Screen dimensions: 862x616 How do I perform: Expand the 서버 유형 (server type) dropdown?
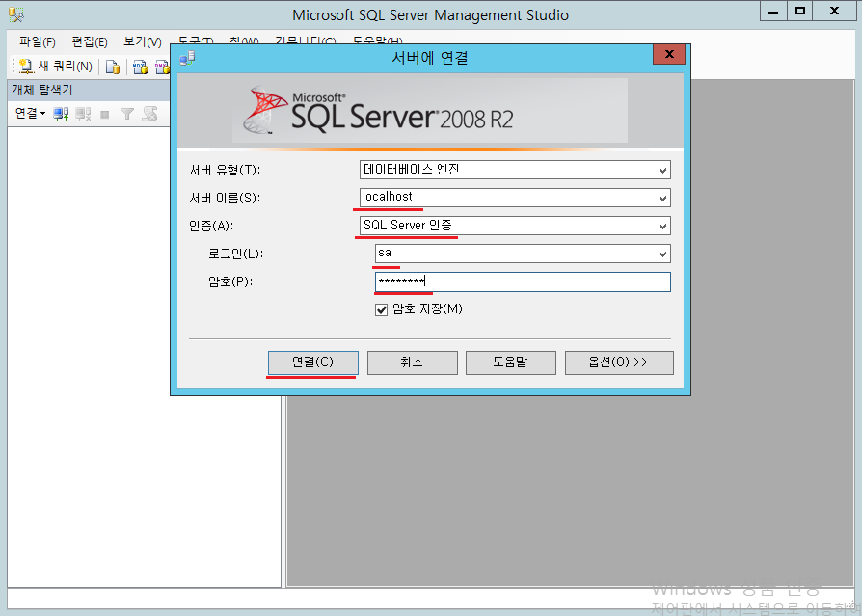click(x=661, y=170)
